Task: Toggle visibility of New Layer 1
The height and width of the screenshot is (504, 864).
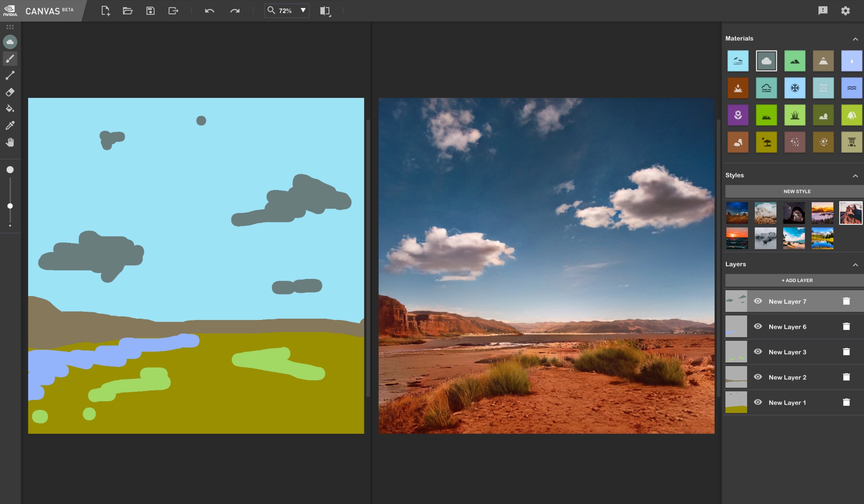Action: tap(758, 402)
